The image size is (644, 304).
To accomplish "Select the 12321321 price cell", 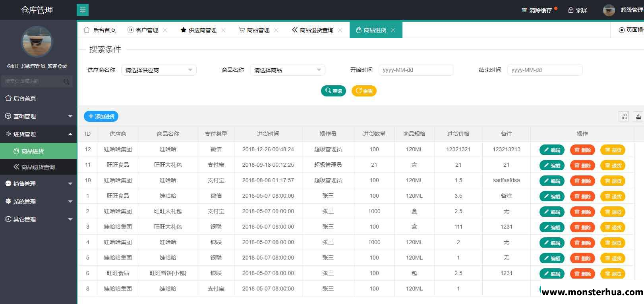I will (x=458, y=149).
